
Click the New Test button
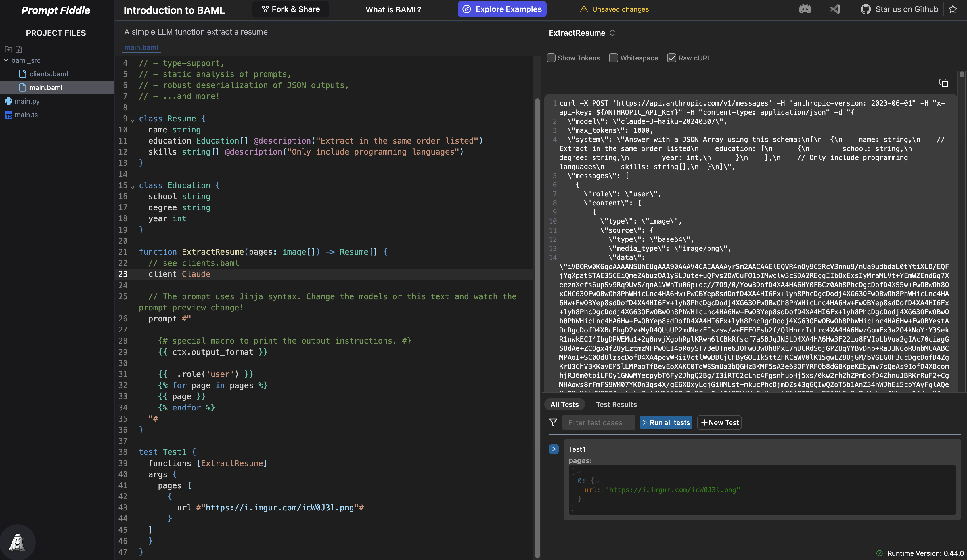(719, 422)
